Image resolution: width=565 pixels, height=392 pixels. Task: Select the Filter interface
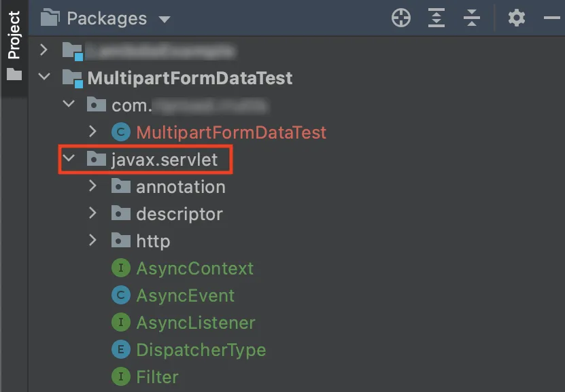click(157, 377)
